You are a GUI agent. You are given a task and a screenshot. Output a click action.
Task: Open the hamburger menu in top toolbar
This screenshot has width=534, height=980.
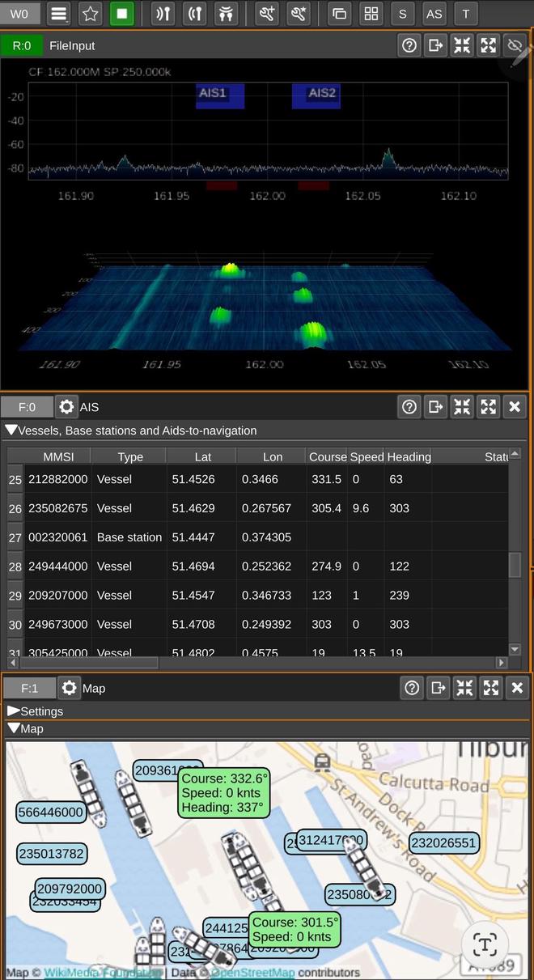click(x=58, y=14)
